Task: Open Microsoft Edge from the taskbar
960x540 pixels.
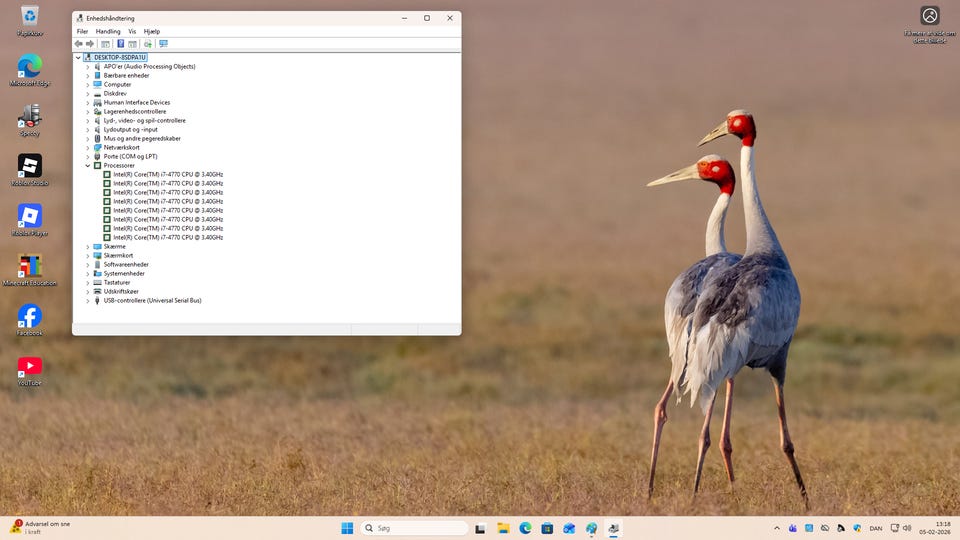Action: point(525,528)
